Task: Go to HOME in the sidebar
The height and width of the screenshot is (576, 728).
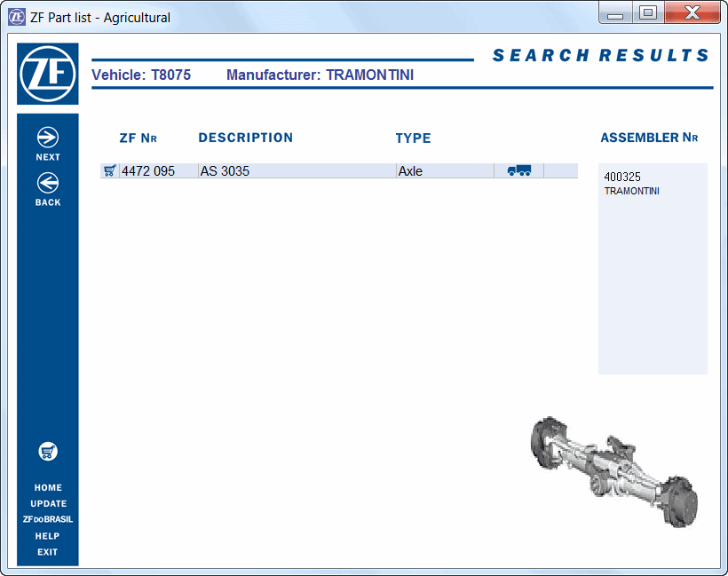Action: 48,487
